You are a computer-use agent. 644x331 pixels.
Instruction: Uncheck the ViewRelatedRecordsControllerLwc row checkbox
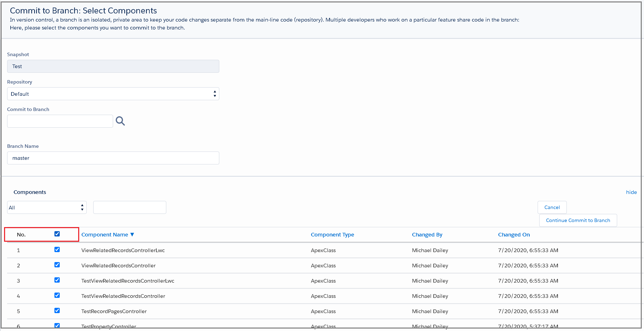click(57, 249)
